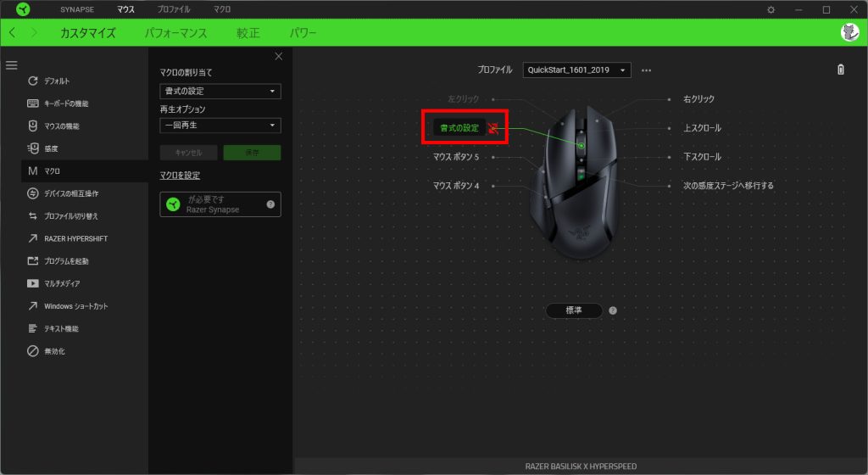Toggle the hamburger sidebar menu
868x475 pixels.
click(x=12, y=65)
